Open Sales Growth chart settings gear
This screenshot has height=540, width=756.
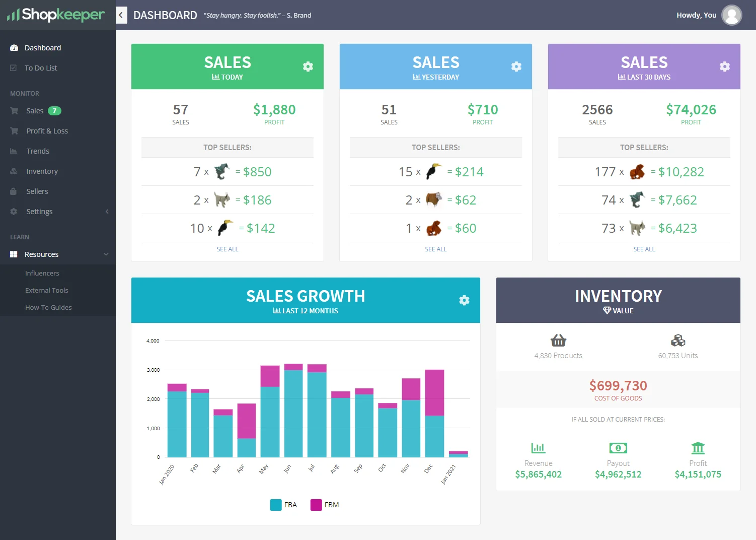coord(464,300)
